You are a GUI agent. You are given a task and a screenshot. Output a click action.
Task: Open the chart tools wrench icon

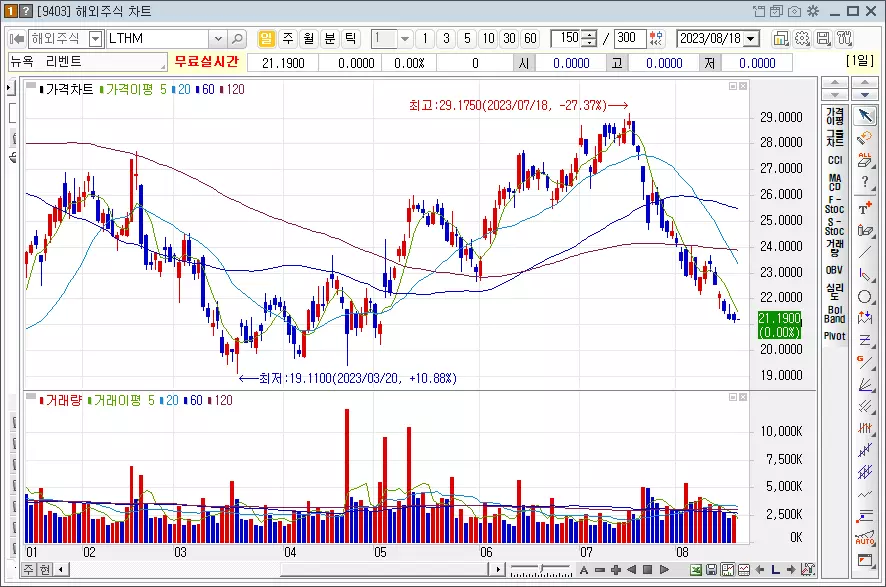(845, 38)
